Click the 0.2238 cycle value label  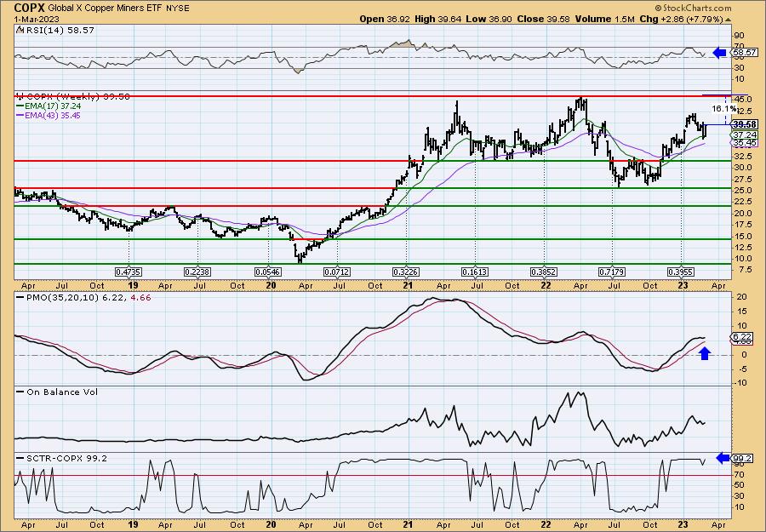197,272
